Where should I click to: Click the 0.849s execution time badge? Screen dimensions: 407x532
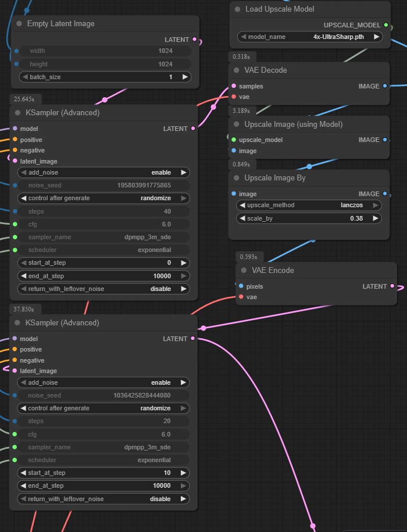[x=242, y=164]
